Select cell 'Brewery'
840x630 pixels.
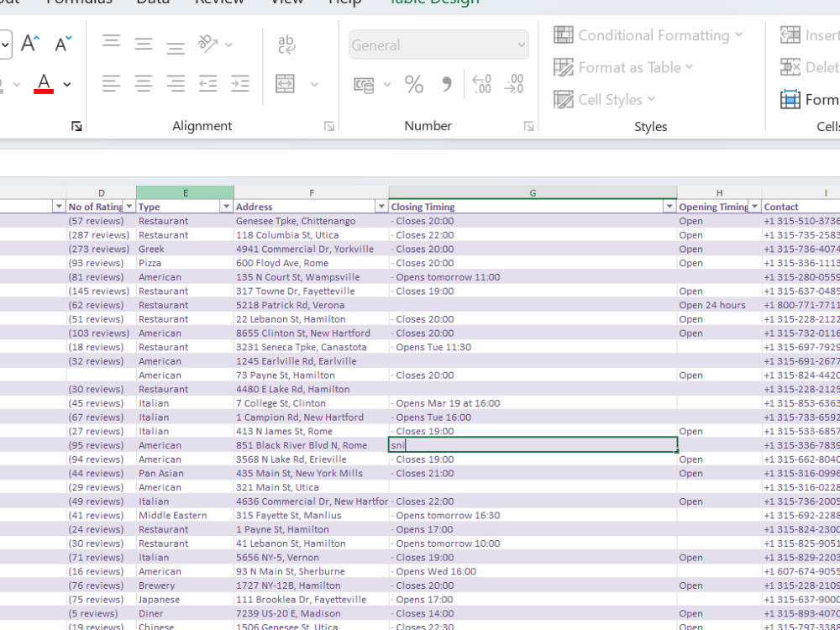185,585
